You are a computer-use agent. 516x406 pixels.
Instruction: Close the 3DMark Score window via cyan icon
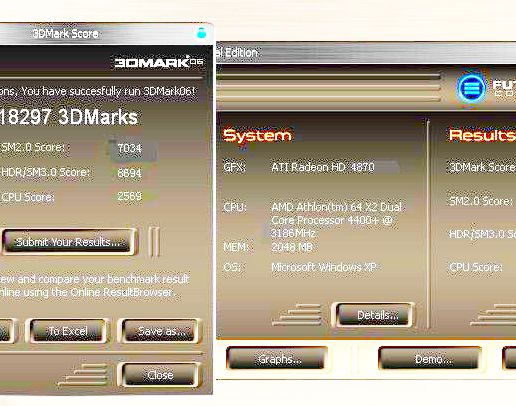pos(201,33)
